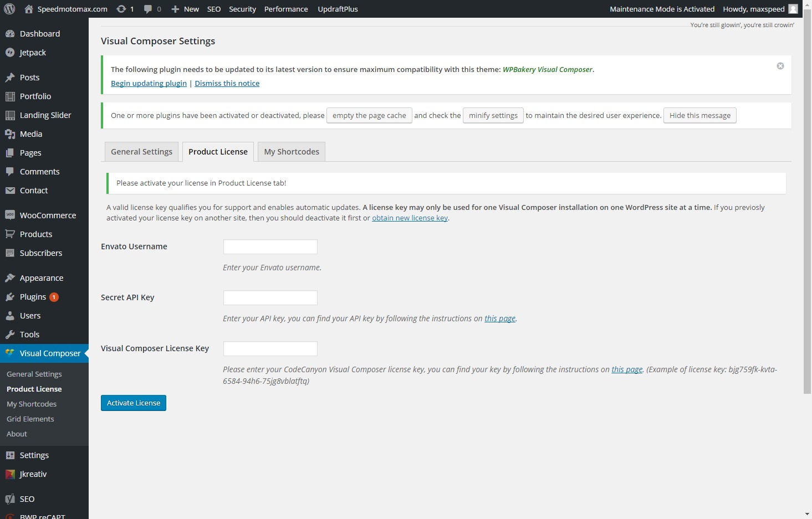This screenshot has height=519, width=812.
Task: Click the user avatar in admin bar
Action: [793, 9]
